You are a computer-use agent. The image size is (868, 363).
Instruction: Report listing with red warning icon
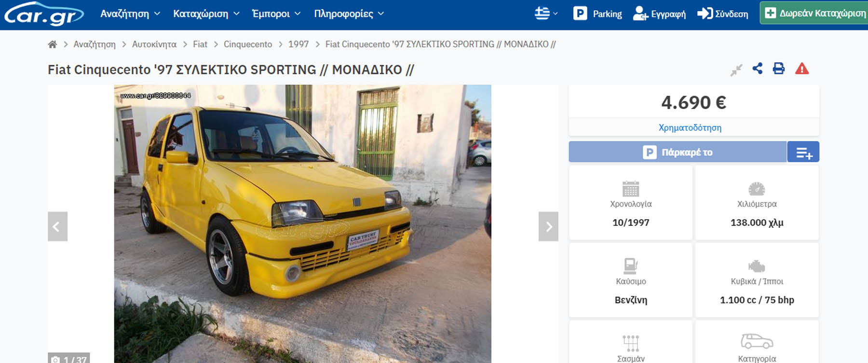click(802, 69)
